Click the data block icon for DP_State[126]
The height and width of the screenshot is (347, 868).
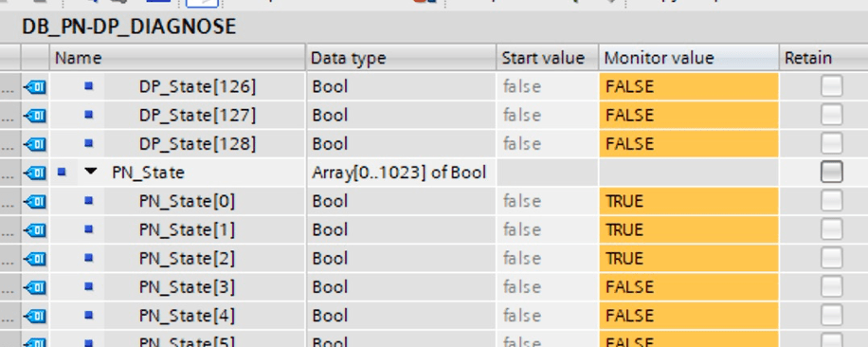pos(35,87)
